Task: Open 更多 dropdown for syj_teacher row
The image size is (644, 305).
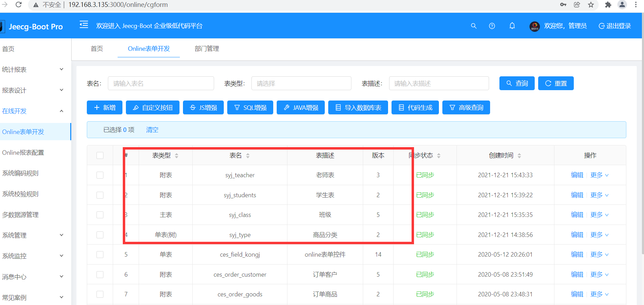Action: coord(599,175)
